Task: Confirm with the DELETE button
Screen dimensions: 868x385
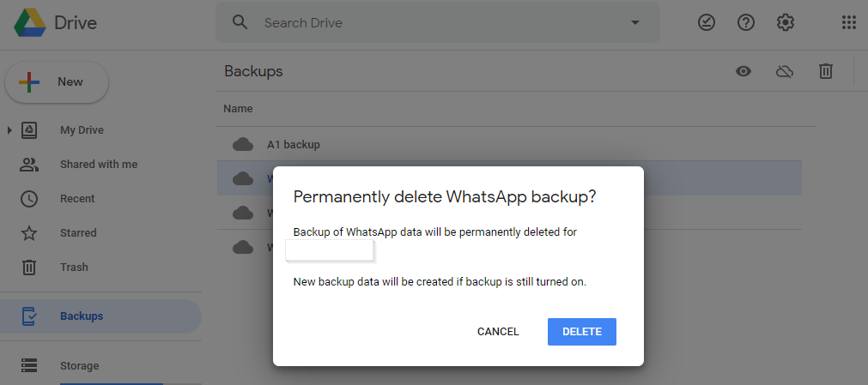Action: [582, 332]
